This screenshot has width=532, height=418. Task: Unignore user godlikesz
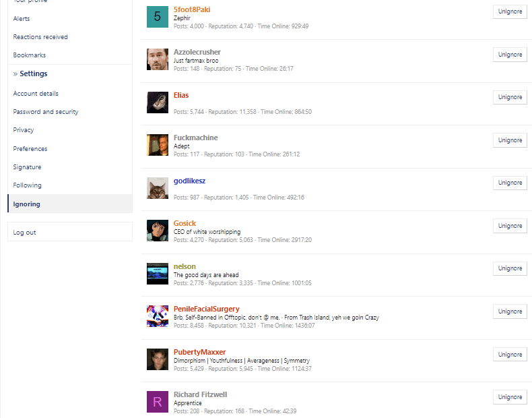click(510, 183)
